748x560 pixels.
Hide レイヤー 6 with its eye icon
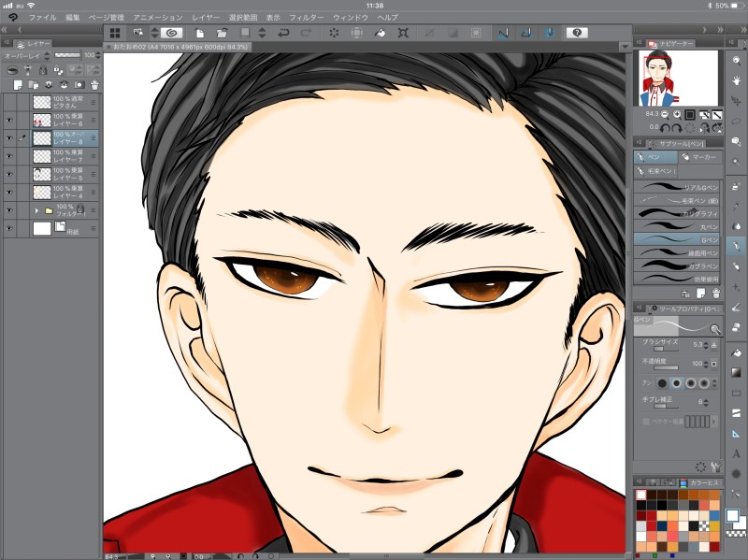[9, 120]
